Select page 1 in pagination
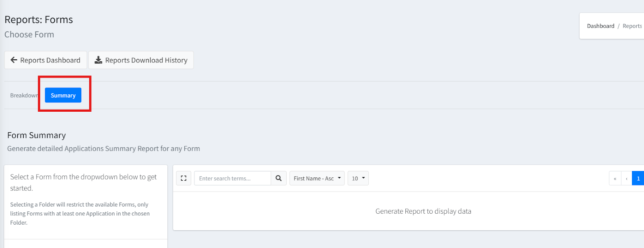The width and height of the screenshot is (644, 248). (x=638, y=178)
